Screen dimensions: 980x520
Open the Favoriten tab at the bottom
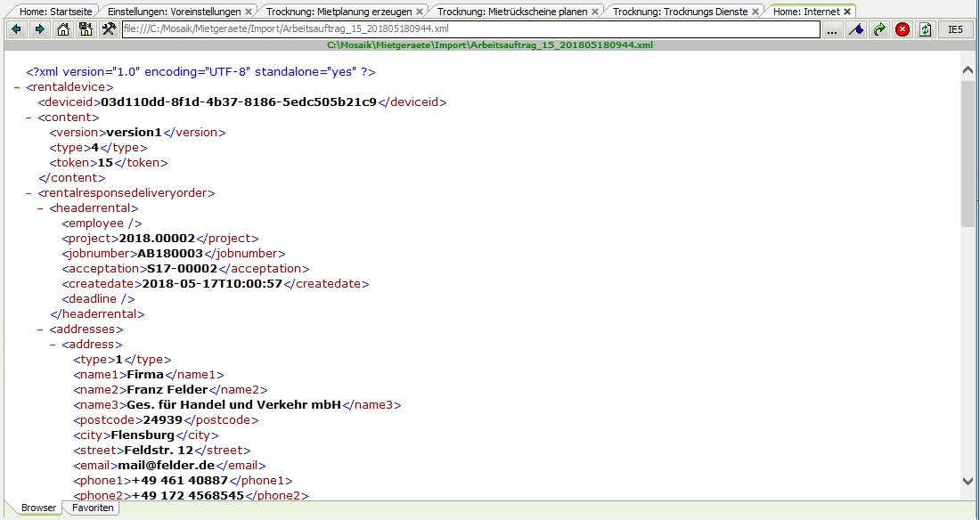(x=93, y=508)
